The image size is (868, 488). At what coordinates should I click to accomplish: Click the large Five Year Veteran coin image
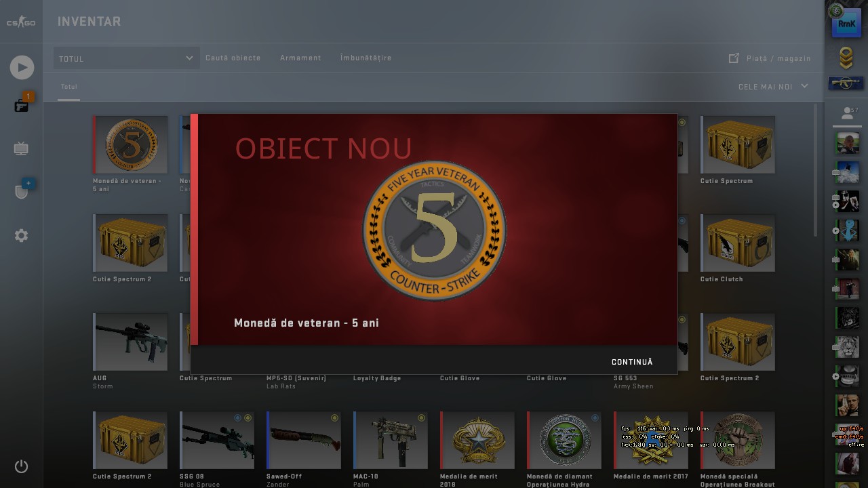click(434, 231)
